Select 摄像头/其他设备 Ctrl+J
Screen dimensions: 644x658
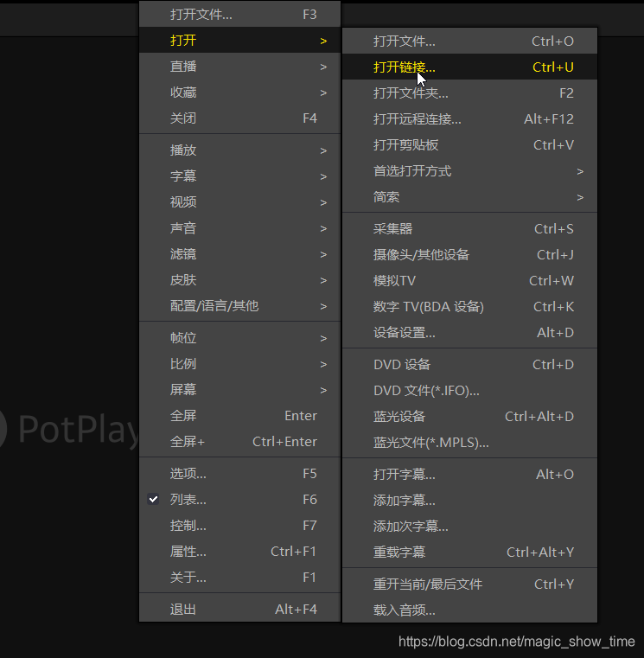(470, 255)
